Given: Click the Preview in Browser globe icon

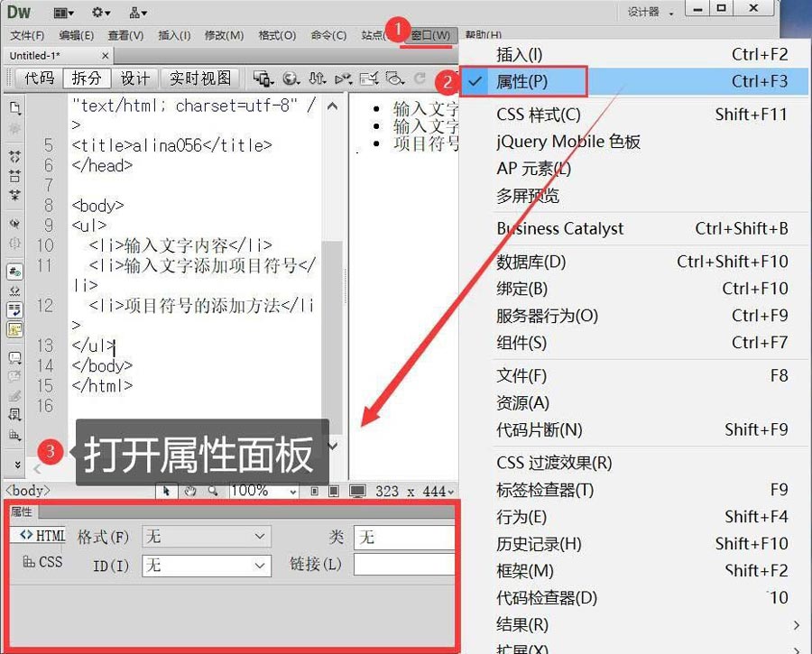Looking at the screenshot, I should 291,78.
